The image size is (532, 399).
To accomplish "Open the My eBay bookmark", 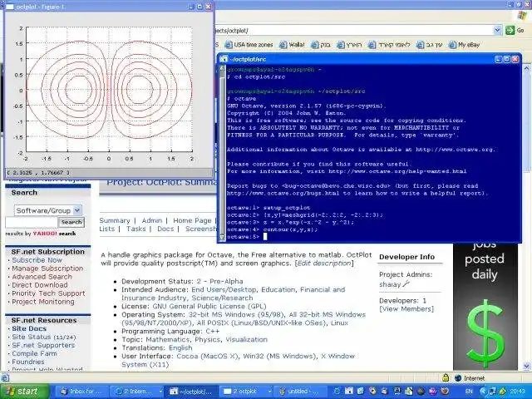I will click(464, 44).
